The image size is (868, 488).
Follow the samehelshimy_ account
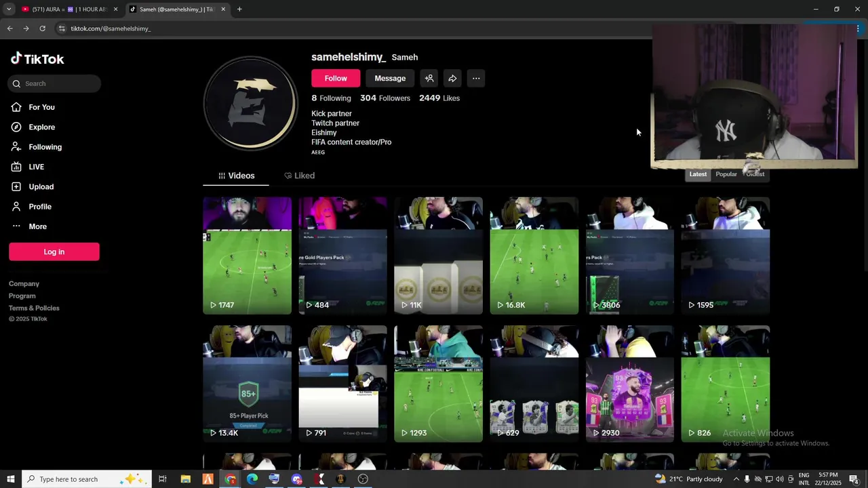coord(336,79)
